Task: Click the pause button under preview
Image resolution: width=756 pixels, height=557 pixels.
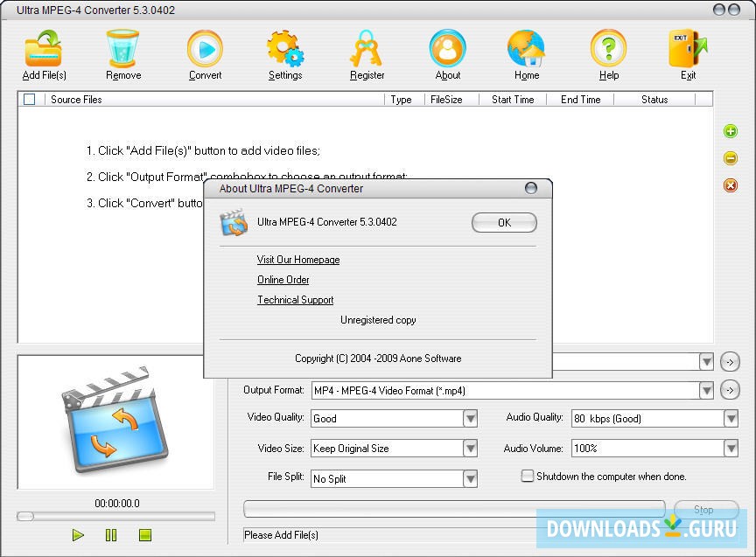Action: 111,535
